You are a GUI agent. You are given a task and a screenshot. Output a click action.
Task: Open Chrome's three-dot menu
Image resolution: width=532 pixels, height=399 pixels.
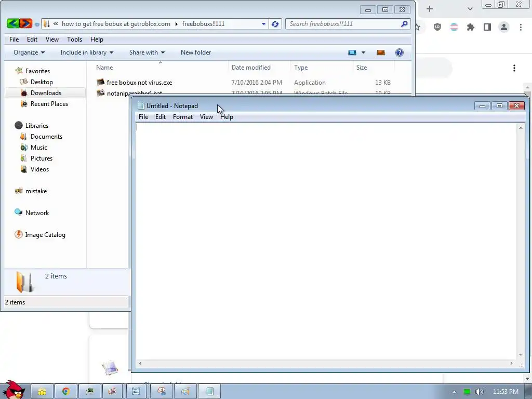point(521,27)
